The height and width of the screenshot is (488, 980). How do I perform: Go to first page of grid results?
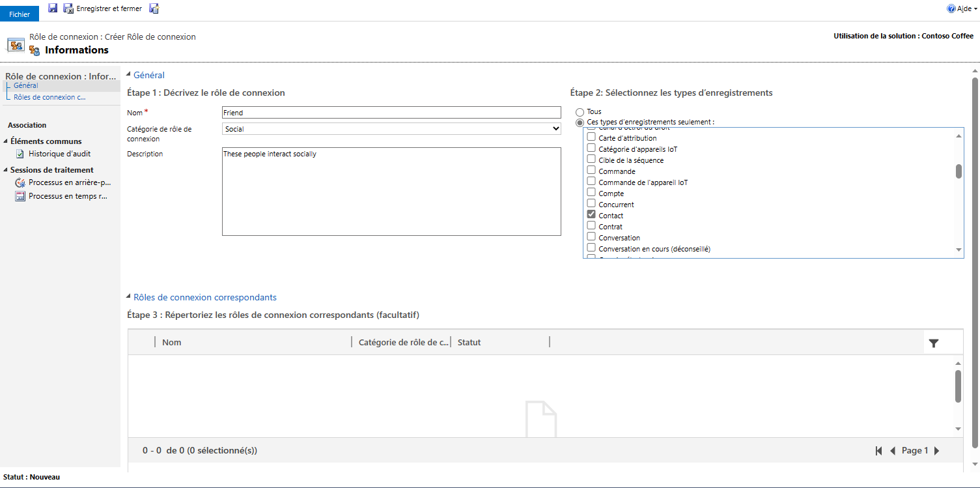coord(879,451)
